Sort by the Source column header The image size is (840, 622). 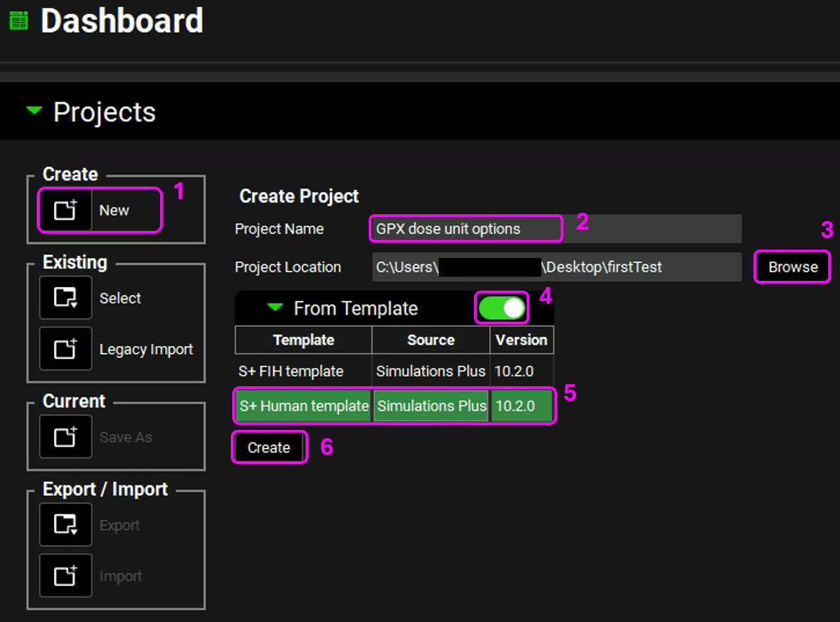(x=430, y=340)
